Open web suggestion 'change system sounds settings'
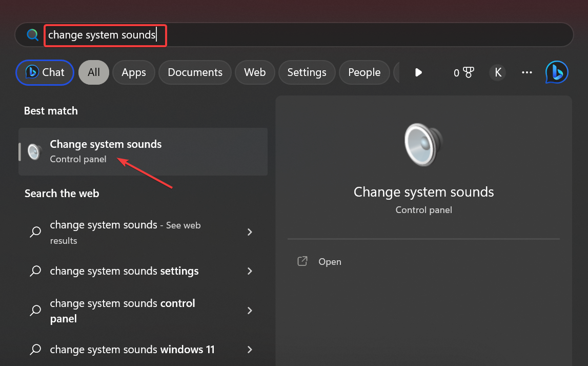The width and height of the screenshot is (588, 366). point(124,271)
